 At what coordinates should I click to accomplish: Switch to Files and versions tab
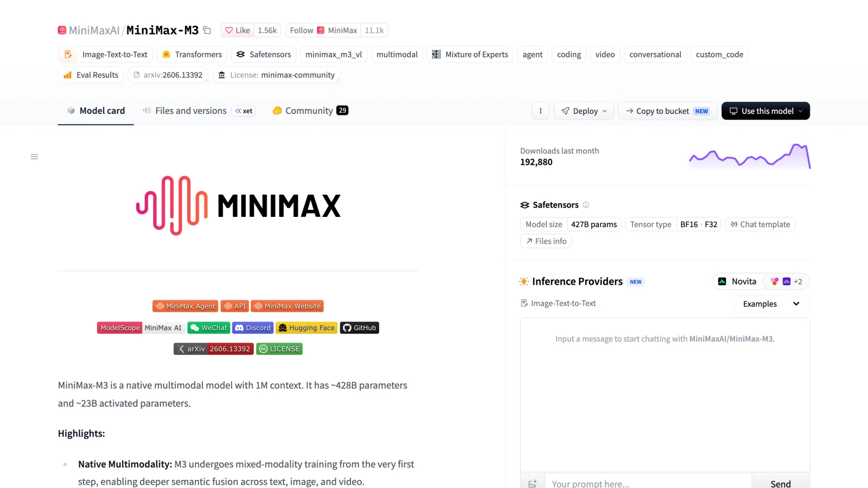click(199, 111)
